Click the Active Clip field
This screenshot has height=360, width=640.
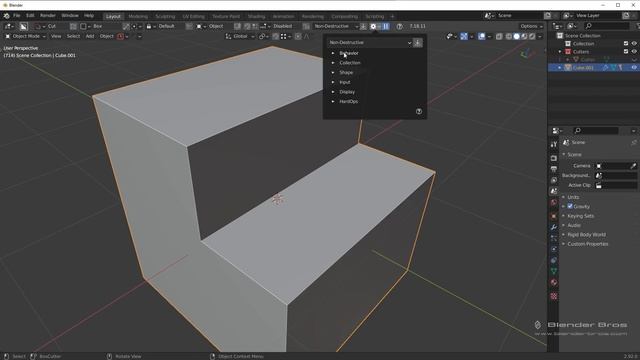[616, 185]
